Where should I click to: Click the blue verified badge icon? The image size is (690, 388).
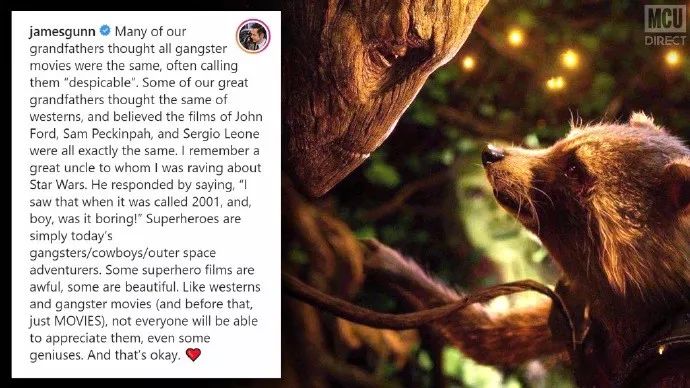(105, 31)
